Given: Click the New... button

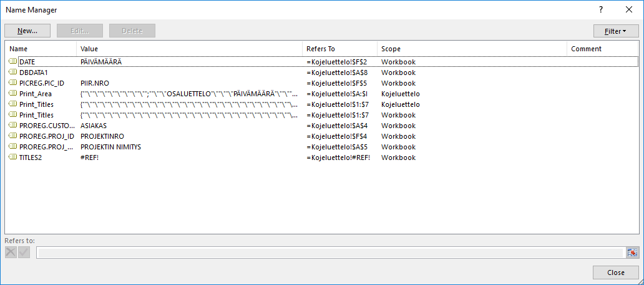Looking at the screenshot, I should pos(27,31).
